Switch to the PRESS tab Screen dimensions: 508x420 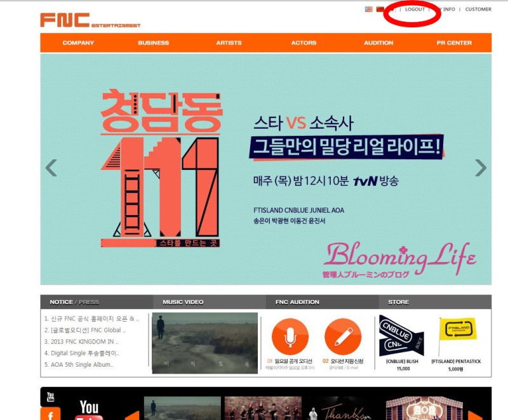(x=89, y=302)
